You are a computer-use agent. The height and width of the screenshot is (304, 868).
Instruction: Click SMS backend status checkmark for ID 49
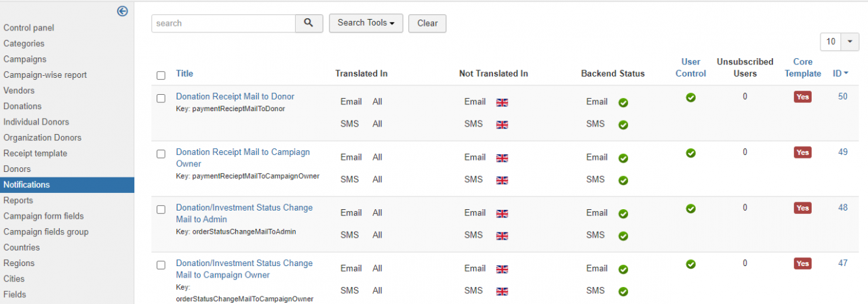(623, 181)
